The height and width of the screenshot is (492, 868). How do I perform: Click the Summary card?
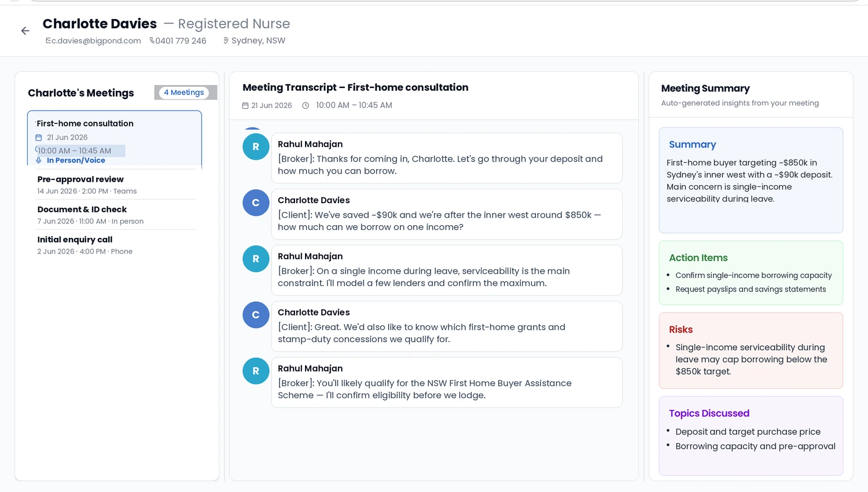[x=751, y=180]
